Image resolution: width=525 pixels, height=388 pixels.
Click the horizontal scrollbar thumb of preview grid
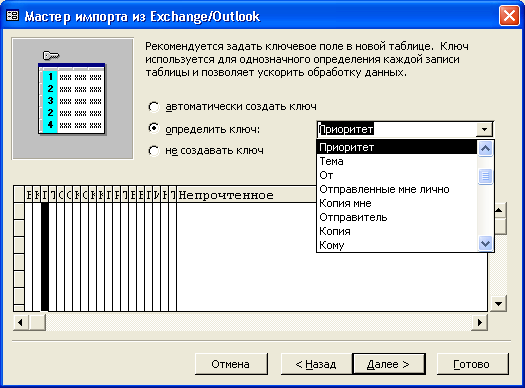tap(37, 323)
